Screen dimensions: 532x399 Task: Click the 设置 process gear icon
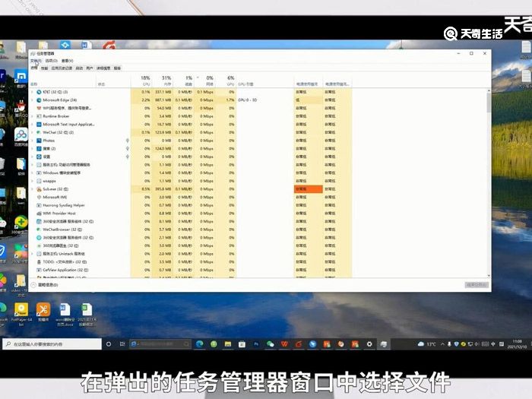pyautogui.click(x=39, y=157)
